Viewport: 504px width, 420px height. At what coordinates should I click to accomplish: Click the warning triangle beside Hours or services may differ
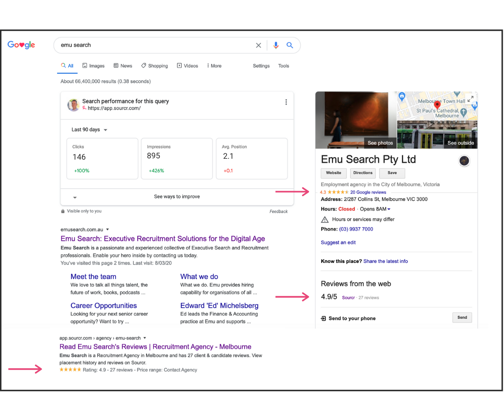[325, 219]
